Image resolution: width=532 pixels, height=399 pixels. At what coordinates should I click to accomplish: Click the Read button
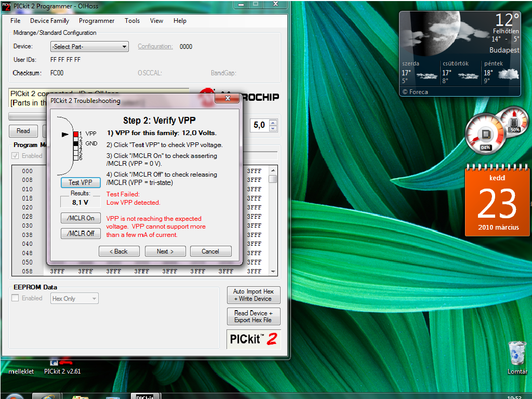coord(23,131)
